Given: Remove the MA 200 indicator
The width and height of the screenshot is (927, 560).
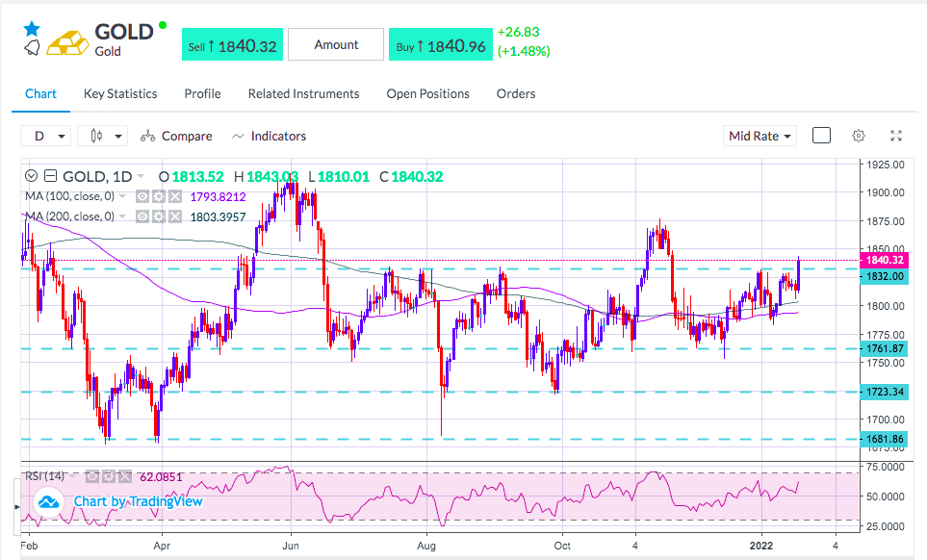Looking at the screenshot, I should (175, 216).
